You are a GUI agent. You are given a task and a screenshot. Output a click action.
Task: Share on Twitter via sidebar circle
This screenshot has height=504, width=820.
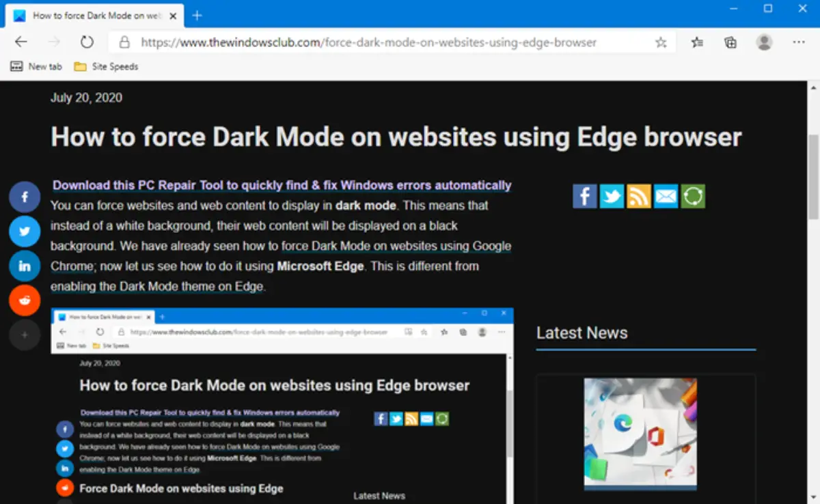(x=25, y=232)
